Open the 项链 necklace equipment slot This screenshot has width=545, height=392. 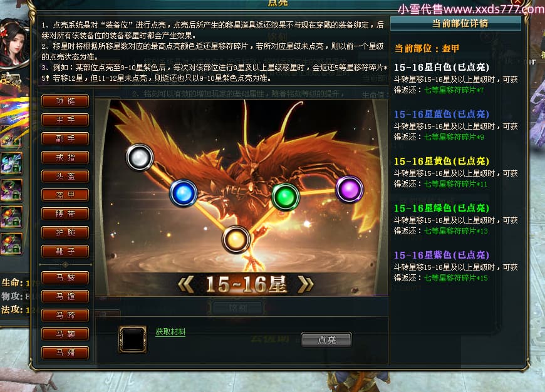point(65,101)
